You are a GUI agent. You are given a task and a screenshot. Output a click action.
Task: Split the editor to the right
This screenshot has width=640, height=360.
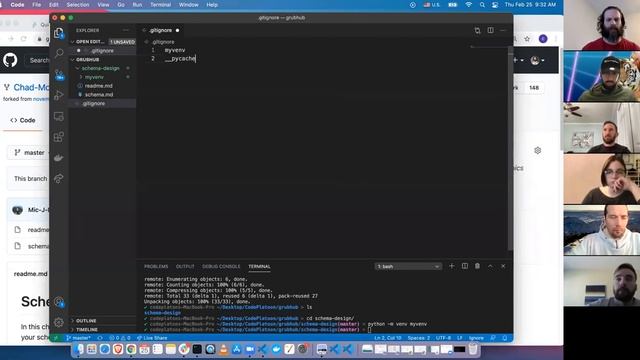click(490, 30)
